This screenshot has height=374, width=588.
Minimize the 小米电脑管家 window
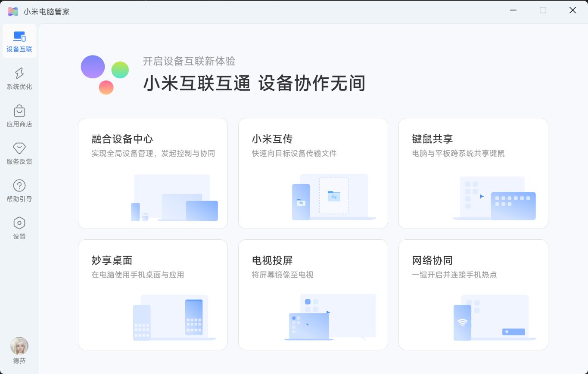[513, 10]
